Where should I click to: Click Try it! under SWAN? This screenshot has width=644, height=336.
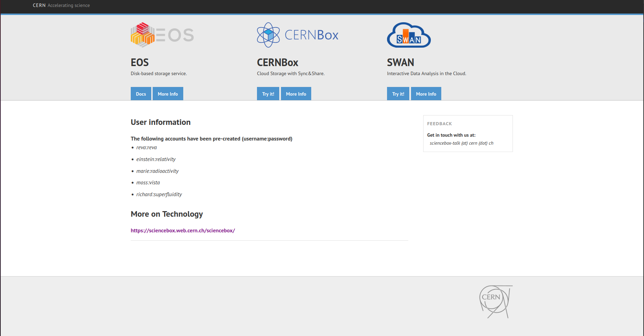coord(398,94)
